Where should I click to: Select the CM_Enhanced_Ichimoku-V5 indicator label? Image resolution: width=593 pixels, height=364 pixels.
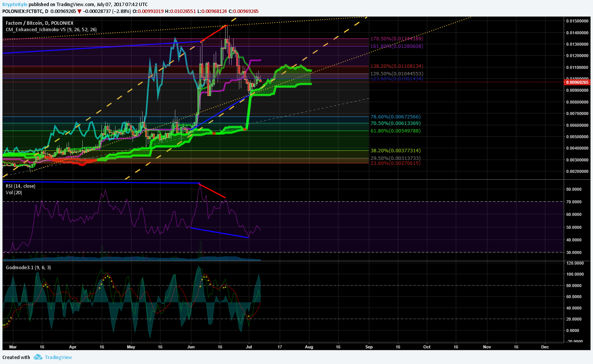tap(51, 29)
